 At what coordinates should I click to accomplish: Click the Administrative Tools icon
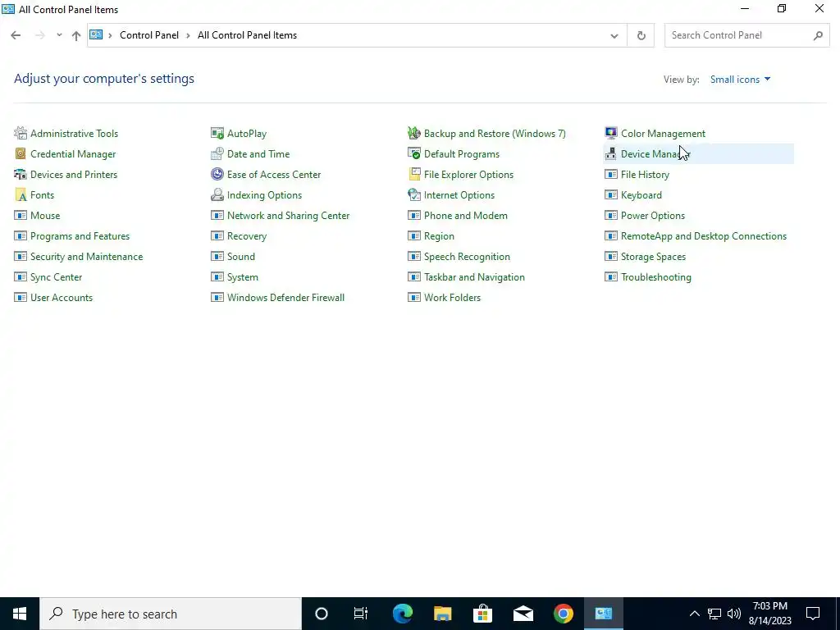[21, 133]
